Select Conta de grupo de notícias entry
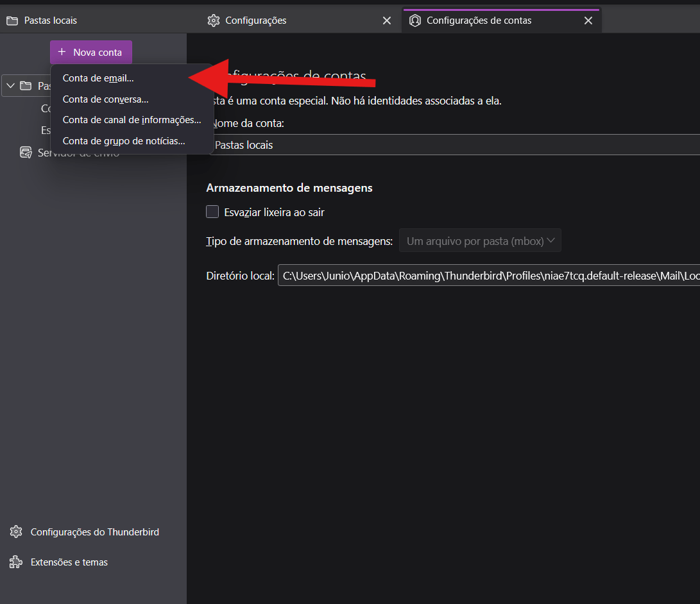This screenshot has height=604, width=700. (124, 141)
